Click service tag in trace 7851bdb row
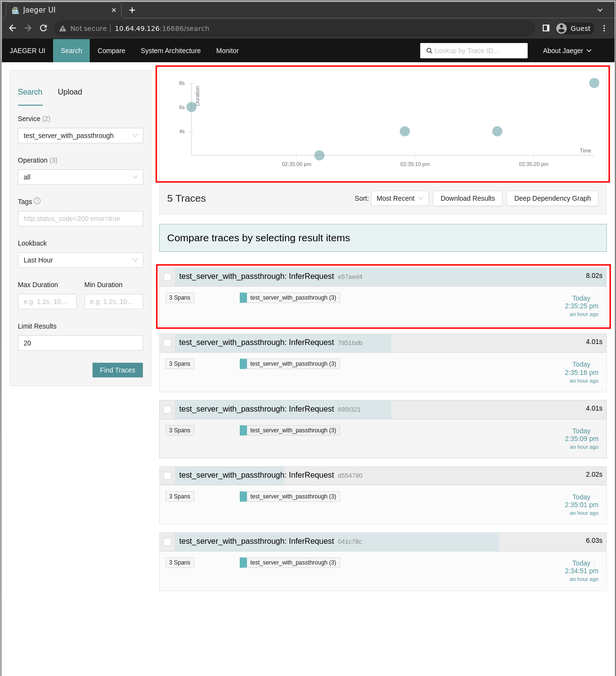This screenshot has width=616, height=676. 290,364
